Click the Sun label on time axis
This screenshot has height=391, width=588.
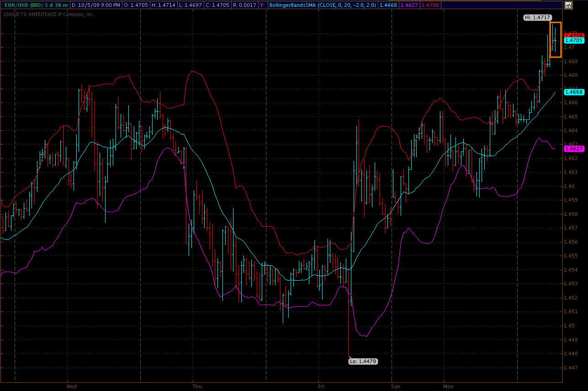pyautogui.click(x=396, y=386)
